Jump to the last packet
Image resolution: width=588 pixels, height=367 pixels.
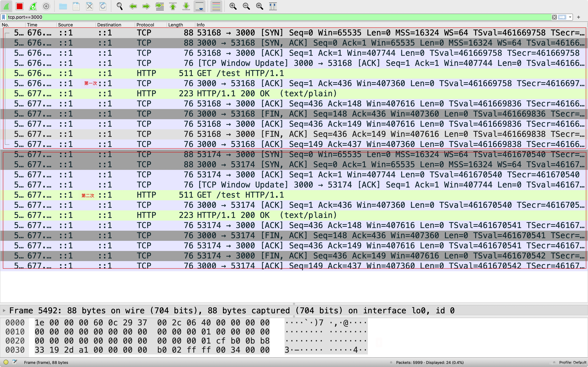click(186, 6)
